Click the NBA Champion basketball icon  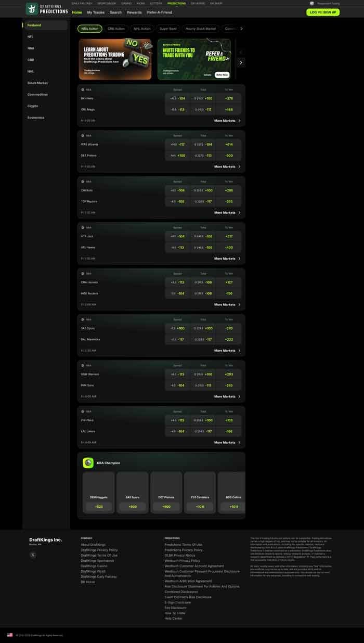88,463
